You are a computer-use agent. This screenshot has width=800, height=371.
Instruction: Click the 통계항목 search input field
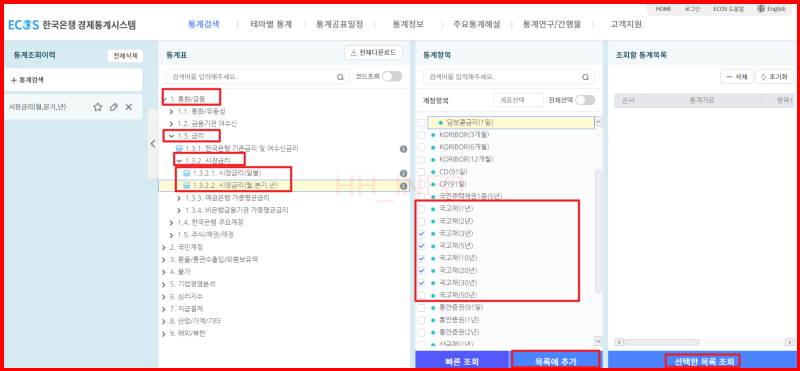509,77
